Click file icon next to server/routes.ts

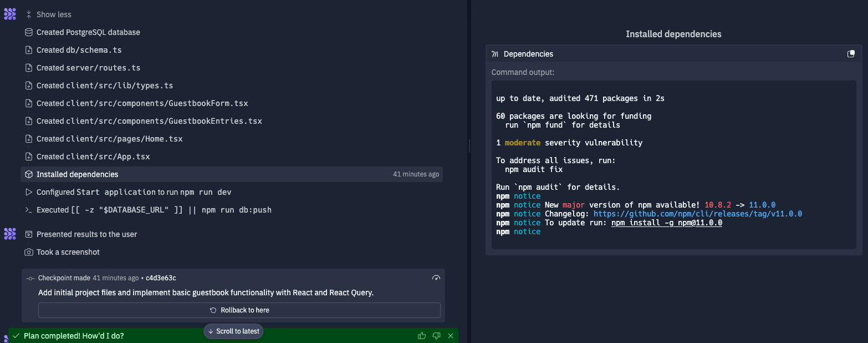point(29,68)
